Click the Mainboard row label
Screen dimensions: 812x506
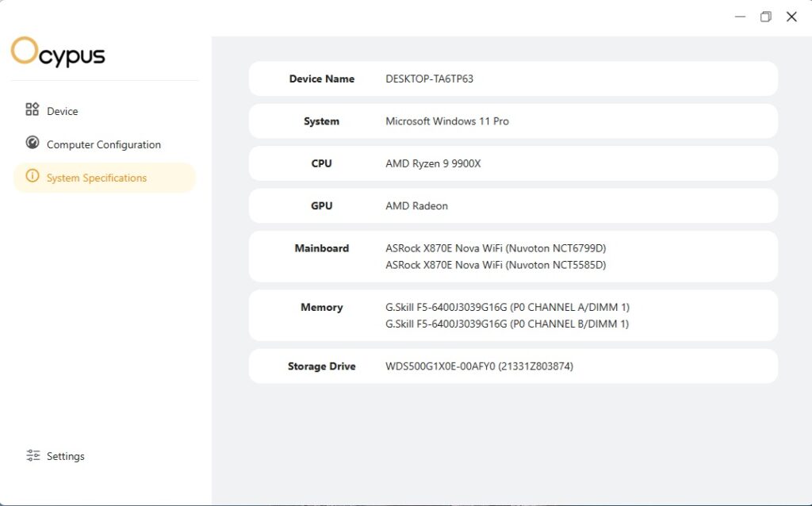click(322, 248)
